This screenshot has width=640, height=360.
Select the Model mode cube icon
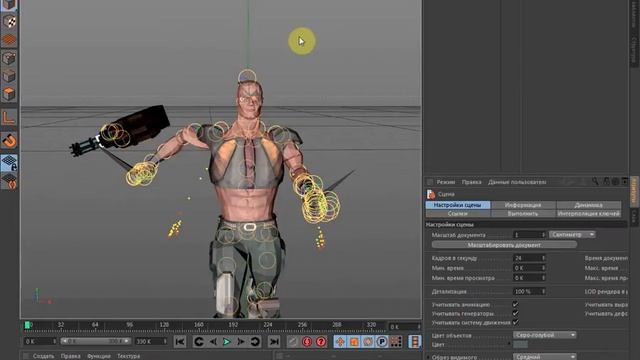coord(9,4)
